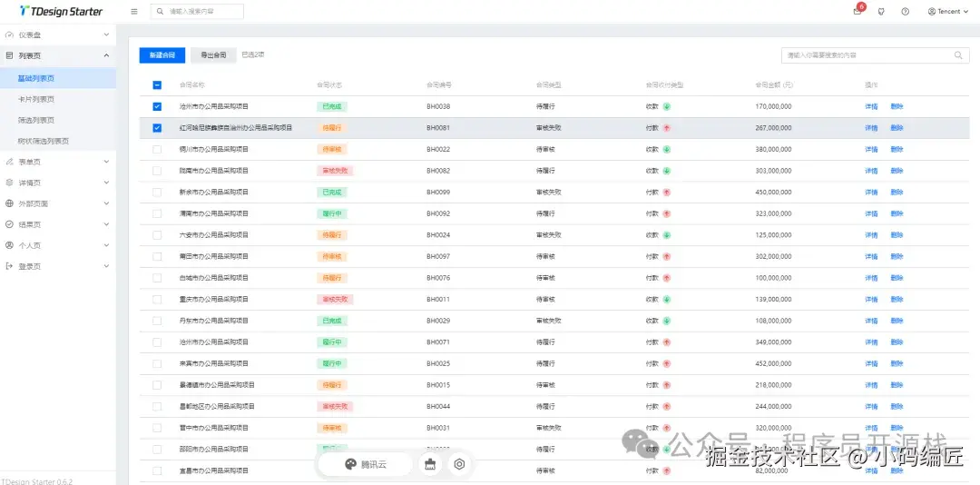Check the checkbox for row BH0022
Screen dimensions: 980x485
pos(157,149)
